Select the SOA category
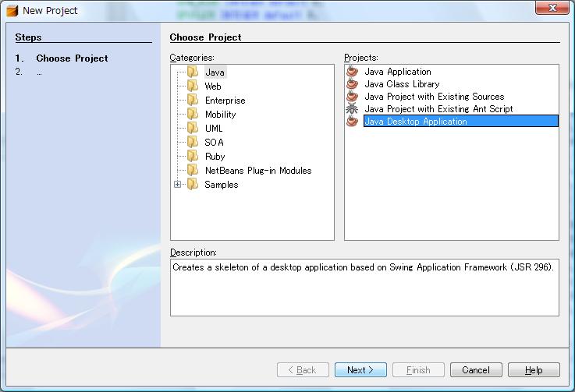This screenshot has width=575, height=392. pos(214,143)
